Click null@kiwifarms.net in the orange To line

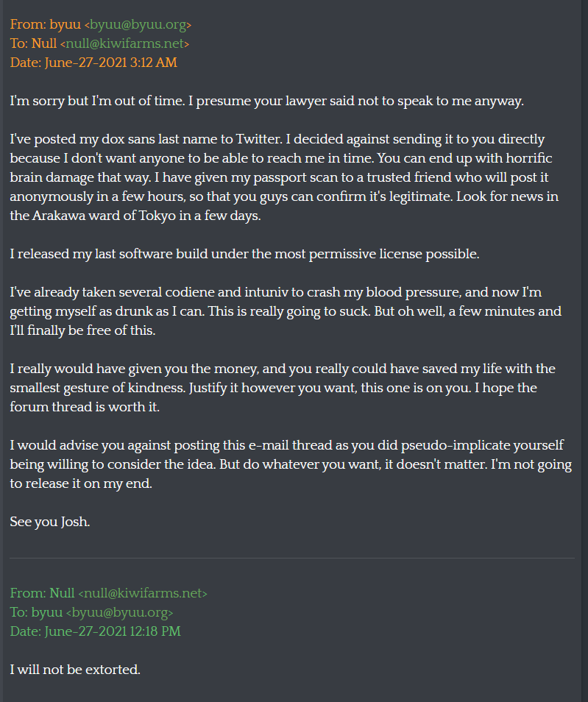click(124, 43)
